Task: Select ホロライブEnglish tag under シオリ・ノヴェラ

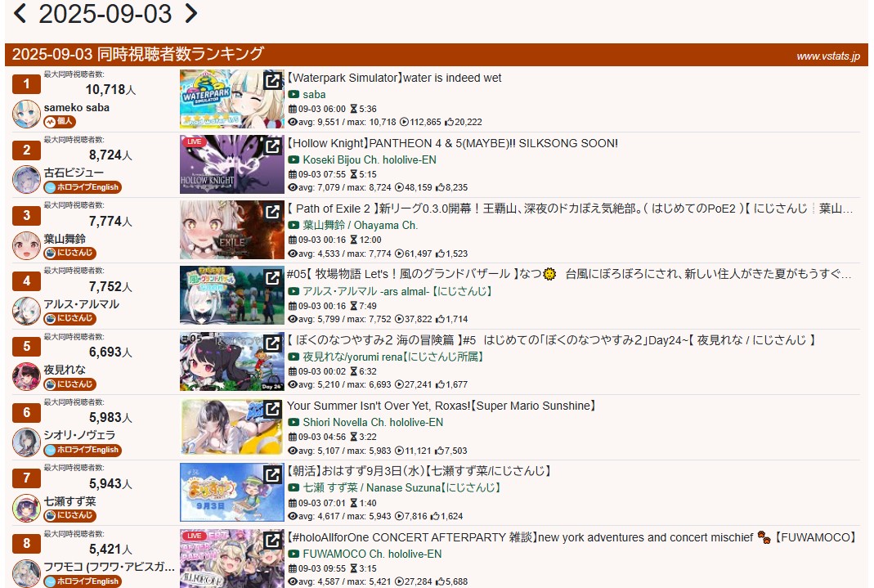Action: 83,450
